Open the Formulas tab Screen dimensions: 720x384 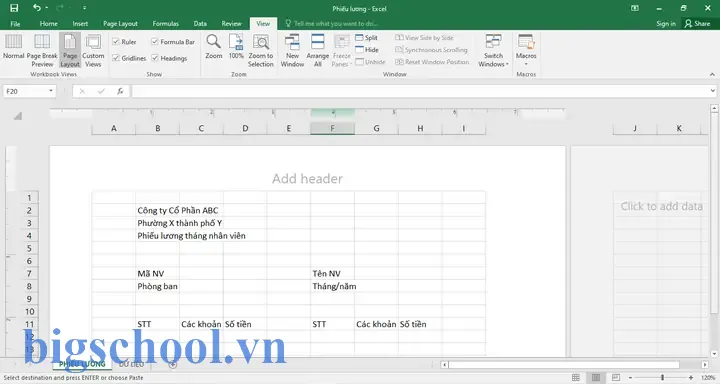pos(165,23)
